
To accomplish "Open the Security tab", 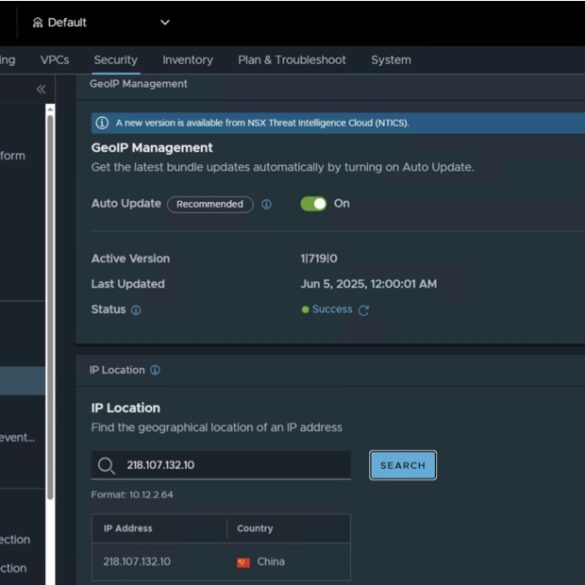I will click(x=116, y=60).
